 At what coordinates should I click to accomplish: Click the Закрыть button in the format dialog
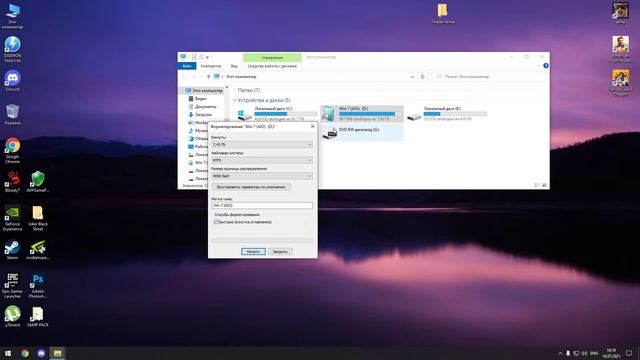coord(280,251)
